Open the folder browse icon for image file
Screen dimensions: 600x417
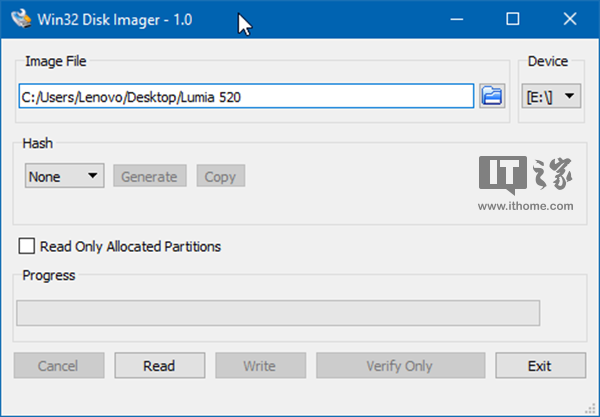492,96
